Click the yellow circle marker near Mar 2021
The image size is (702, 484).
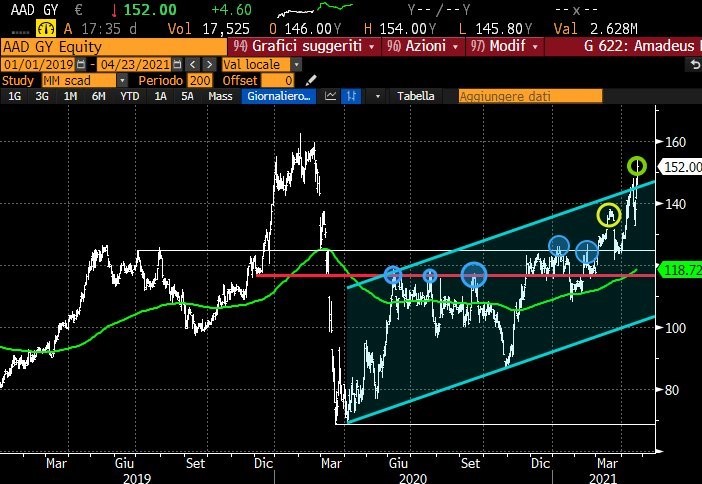pyautogui.click(x=608, y=215)
